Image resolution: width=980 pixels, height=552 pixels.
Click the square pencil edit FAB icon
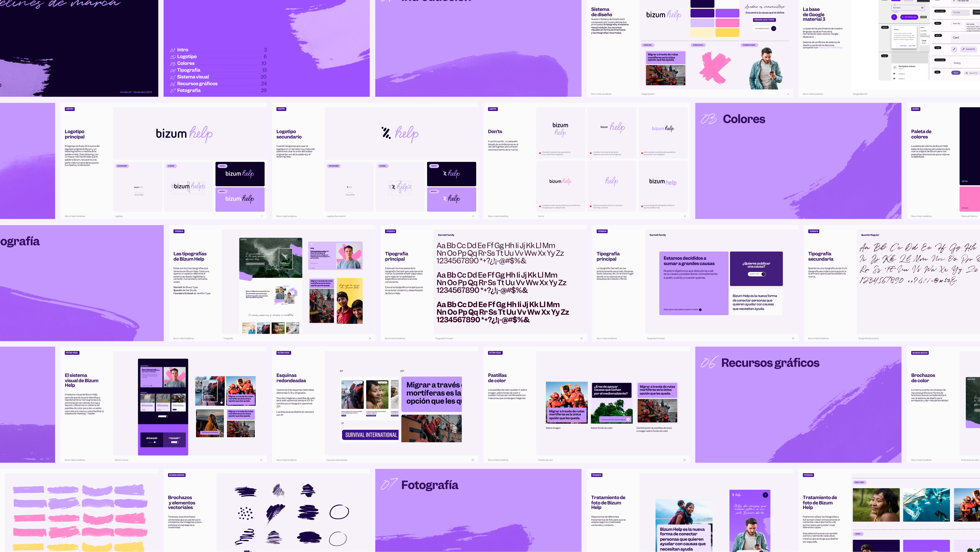pos(954,49)
